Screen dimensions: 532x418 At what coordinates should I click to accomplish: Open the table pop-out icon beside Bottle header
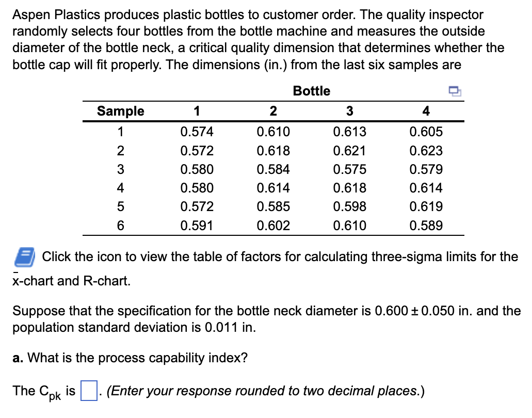(x=454, y=92)
